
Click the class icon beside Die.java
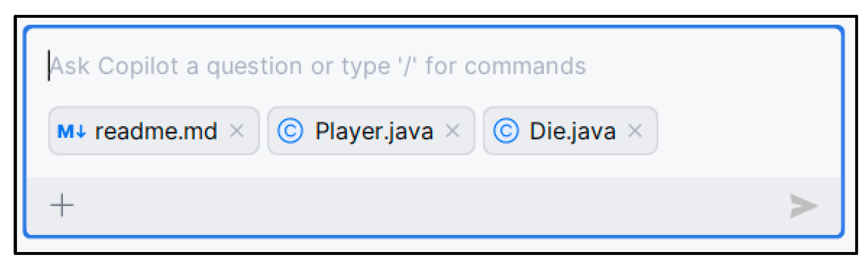point(505,131)
